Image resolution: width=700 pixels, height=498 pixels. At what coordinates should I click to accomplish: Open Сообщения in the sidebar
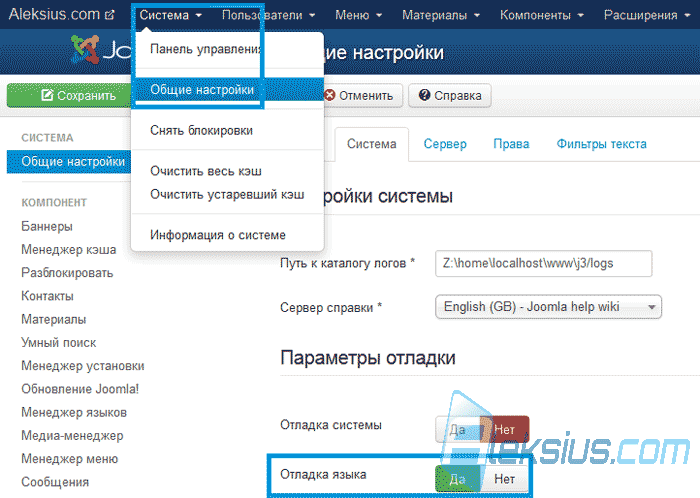55,481
